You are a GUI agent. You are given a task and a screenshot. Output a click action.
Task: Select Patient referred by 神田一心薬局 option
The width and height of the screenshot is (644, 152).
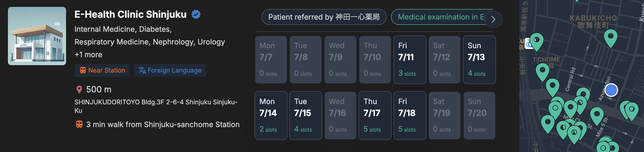(x=324, y=17)
